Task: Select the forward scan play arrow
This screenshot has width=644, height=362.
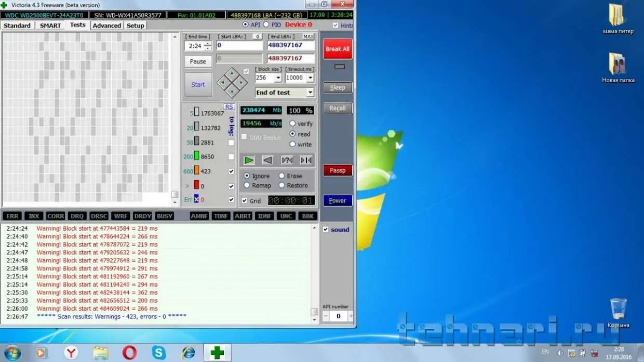Action: point(249,160)
